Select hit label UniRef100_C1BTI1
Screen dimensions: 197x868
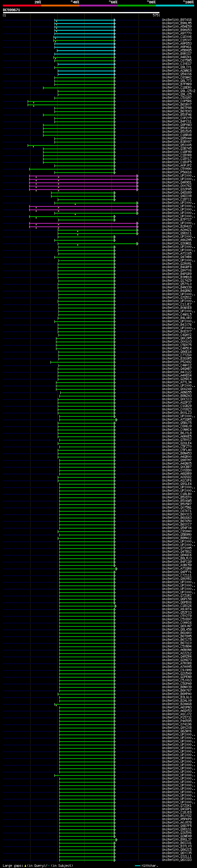[177, 199]
